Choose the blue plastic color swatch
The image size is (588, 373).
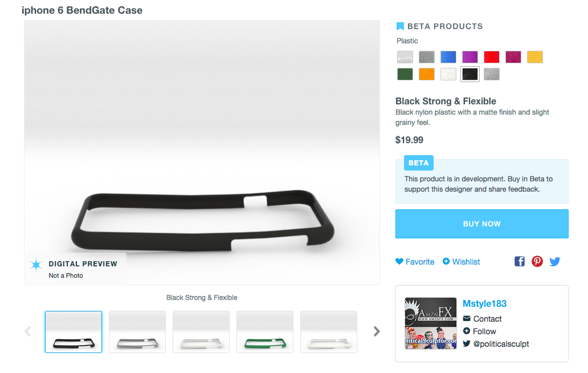click(448, 57)
